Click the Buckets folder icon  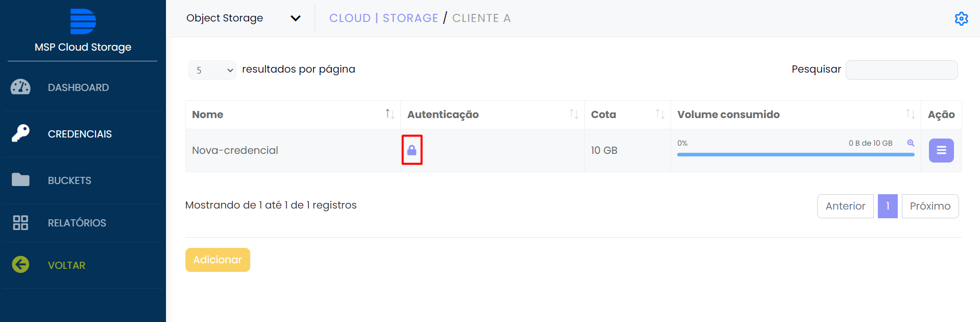pyautogui.click(x=20, y=180)
